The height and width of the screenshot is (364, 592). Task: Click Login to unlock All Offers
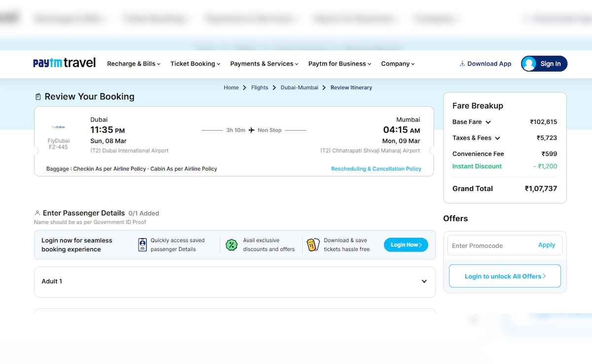tap(505, 276)
